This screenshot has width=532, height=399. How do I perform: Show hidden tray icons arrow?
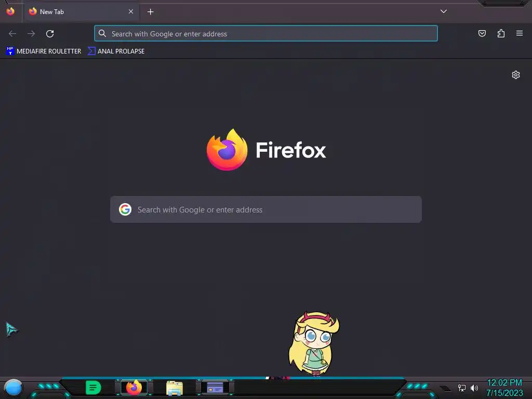pos(445,388)
